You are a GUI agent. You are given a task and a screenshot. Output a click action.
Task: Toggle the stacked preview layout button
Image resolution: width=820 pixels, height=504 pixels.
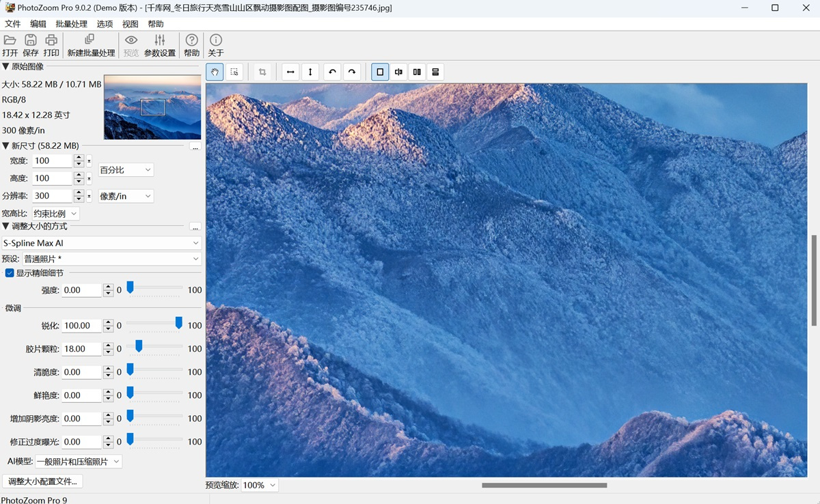tap(435, 72)
